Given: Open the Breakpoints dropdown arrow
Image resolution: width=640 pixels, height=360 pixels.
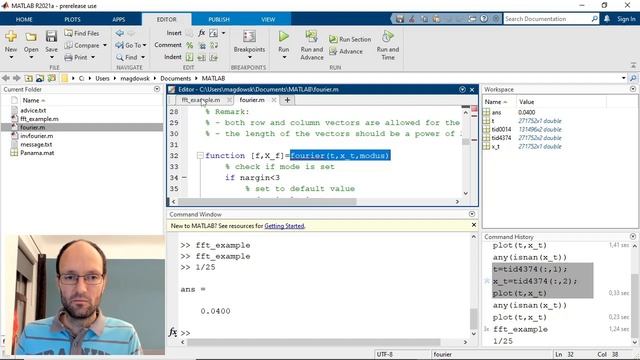Looking at the screenshot, I should coord(249,58).
